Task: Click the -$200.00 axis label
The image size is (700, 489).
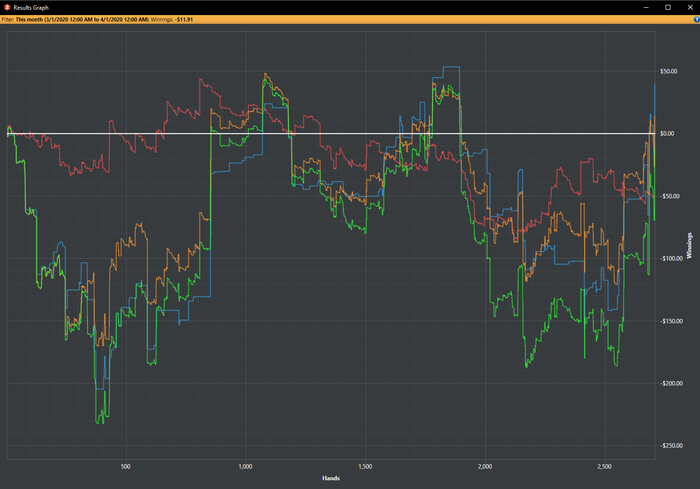Action: coord(671,383)
